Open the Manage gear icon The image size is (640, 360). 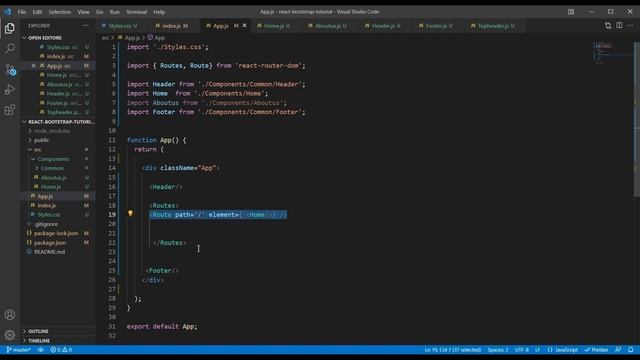click(x=10, y=335)
